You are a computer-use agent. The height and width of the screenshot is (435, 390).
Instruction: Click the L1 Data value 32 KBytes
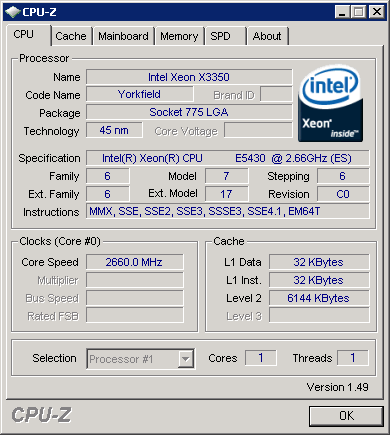point(319,262)
